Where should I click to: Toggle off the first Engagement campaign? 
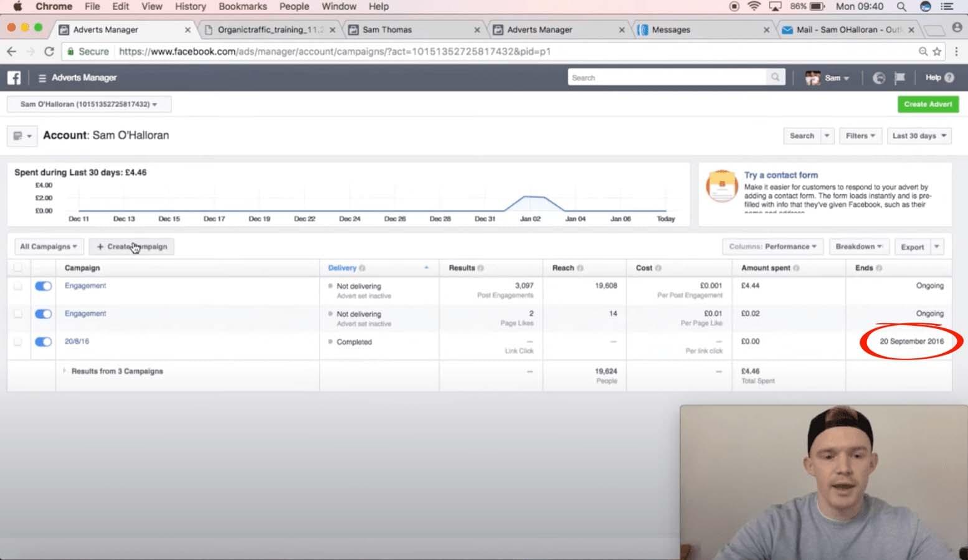[43, 286]
